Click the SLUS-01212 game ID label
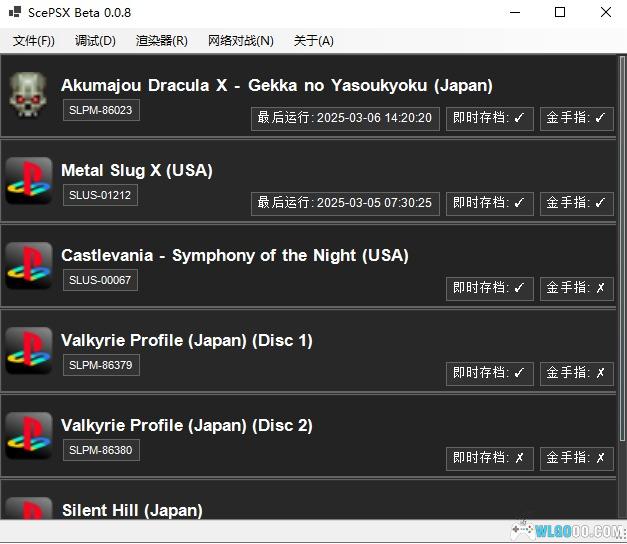The image size is (627, 544). [100, 195]
